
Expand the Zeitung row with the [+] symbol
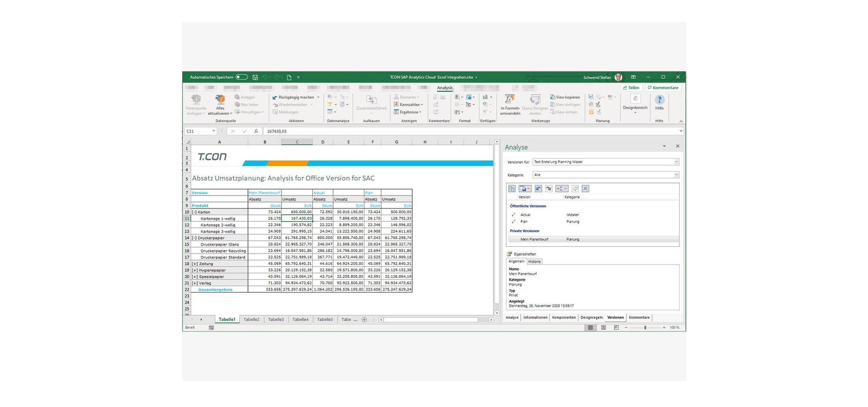(195, 264)
